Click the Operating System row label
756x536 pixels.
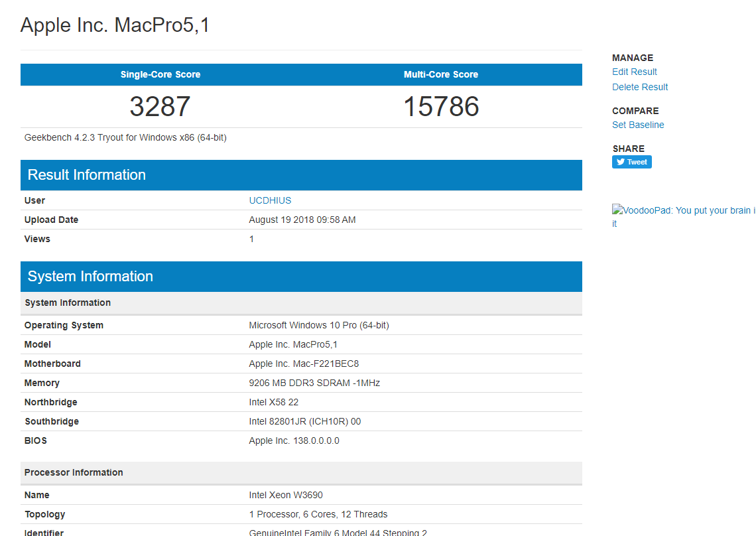tap(64, 326)
